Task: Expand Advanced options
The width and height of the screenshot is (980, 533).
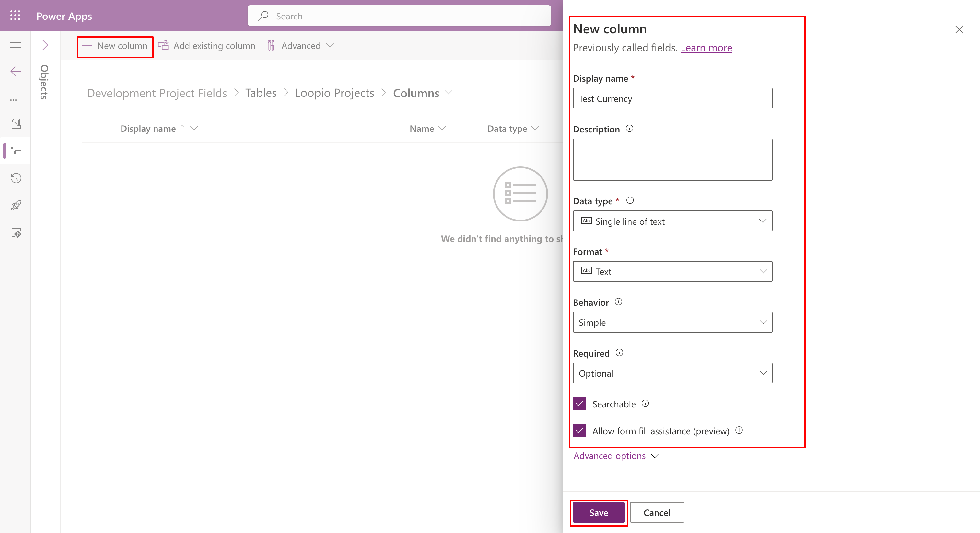Action: pos(616,456)
